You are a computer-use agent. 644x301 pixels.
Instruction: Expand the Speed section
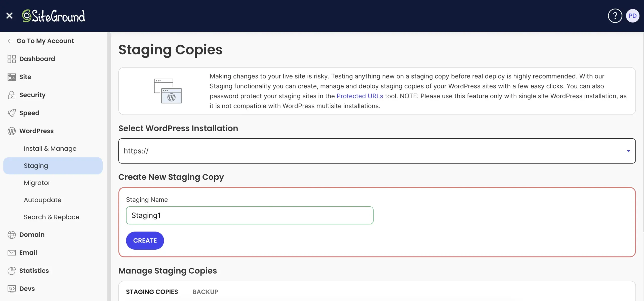click(x=29, y=113)
